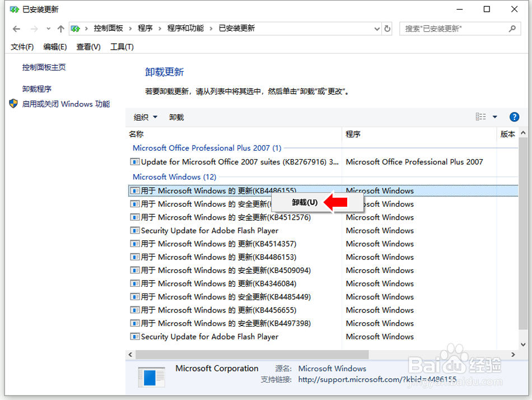Collapse the Microsoft Windows (12) group
The image size is (532, 400).
(174, 177)
